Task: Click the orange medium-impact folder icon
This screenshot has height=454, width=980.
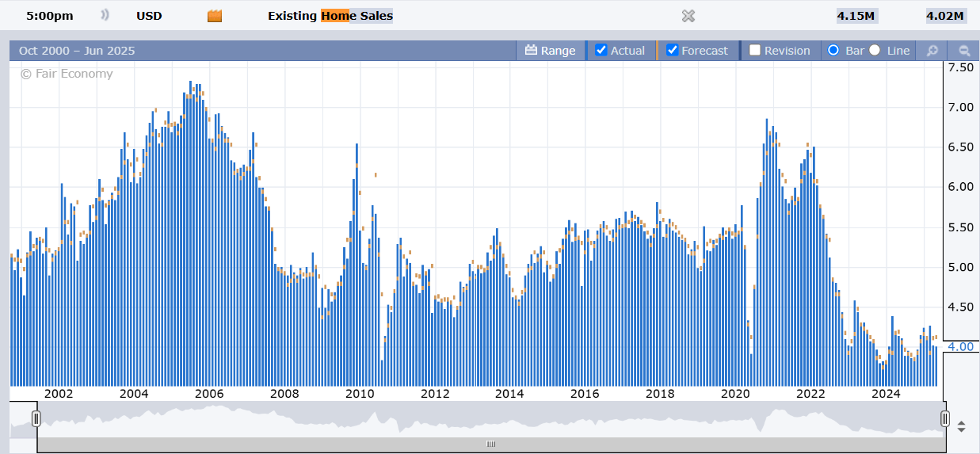Action: (x=214, y=16)
